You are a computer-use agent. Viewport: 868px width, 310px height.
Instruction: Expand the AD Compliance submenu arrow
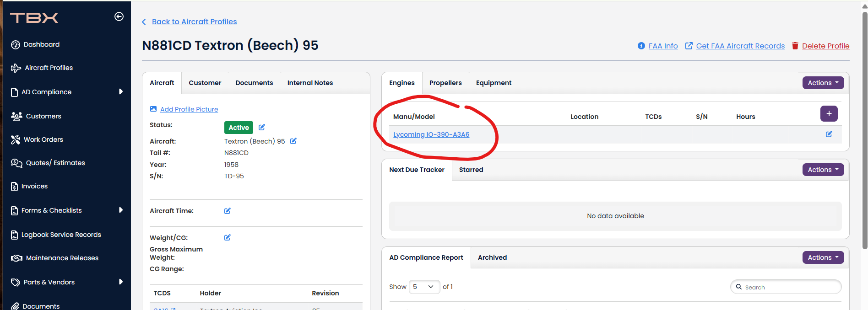point(121,91)
